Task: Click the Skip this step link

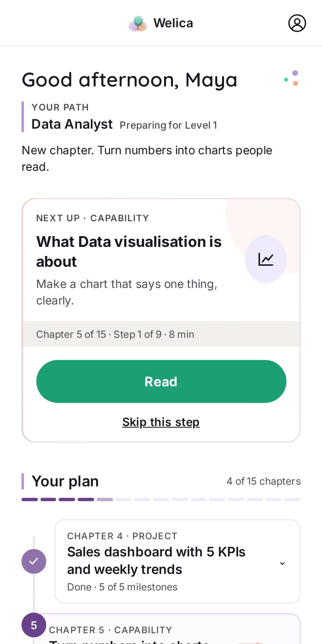Action: tap(161, 422)
